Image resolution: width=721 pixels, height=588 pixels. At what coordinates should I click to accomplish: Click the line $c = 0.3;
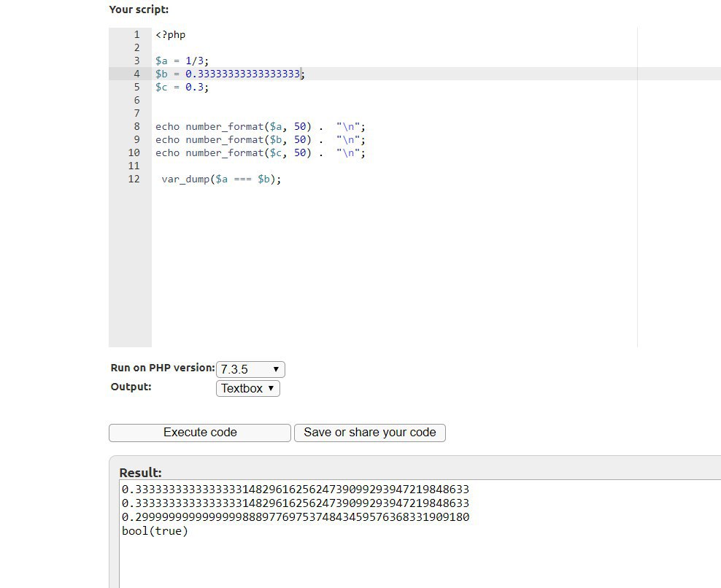pos(182,87)
